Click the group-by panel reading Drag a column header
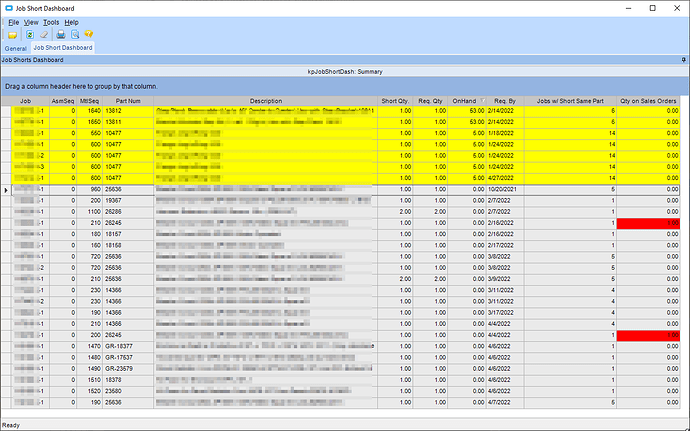The image size is (690, 431). (345, 86)
